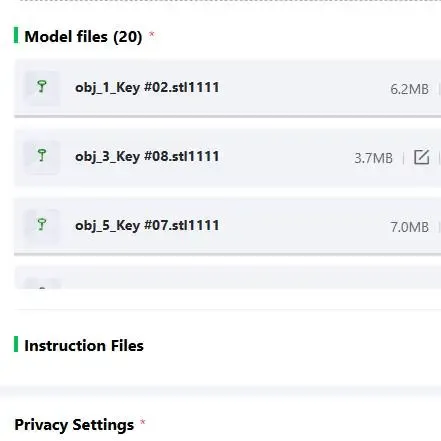Viewport: 441px width, 441px height.
Task: Click the Instruction Files heading
Action: (84, 345)
